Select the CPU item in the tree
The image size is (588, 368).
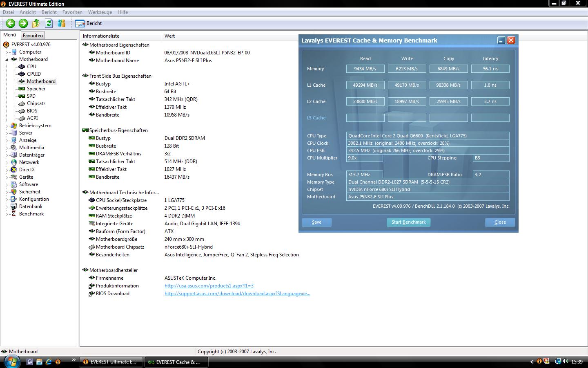click(x=31, y=67)
